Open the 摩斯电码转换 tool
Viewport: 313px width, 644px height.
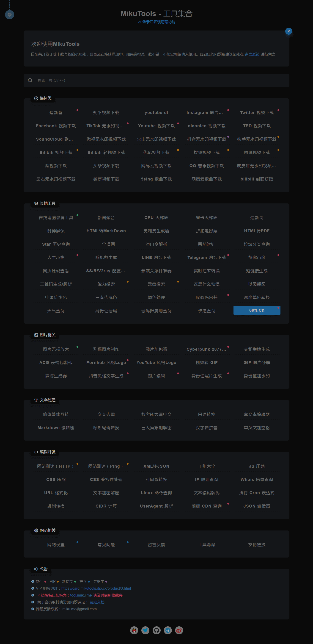[106, 428]
